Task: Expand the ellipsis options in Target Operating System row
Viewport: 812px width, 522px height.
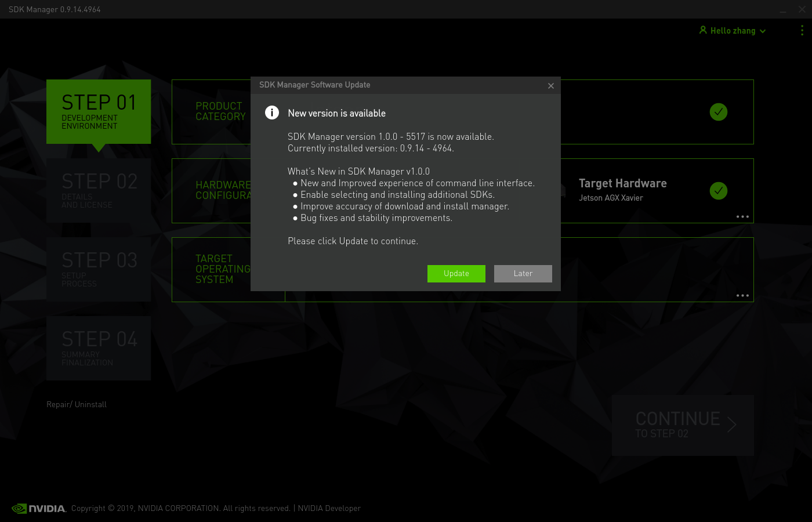Action: [742, 296]
